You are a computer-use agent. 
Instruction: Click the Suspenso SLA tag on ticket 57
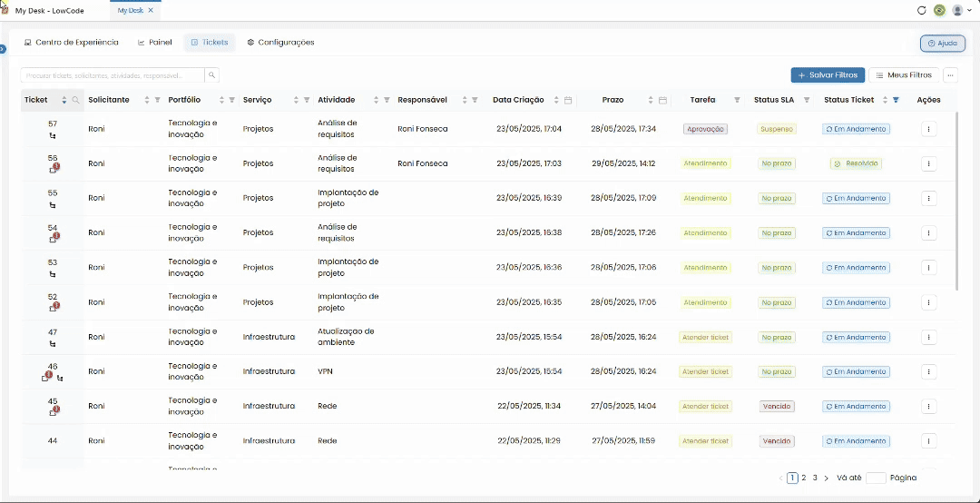(x=776, y=129)
